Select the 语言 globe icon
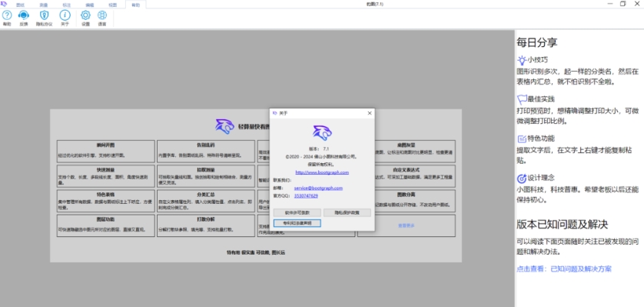644x307 pixels. (x=102, y=15)
